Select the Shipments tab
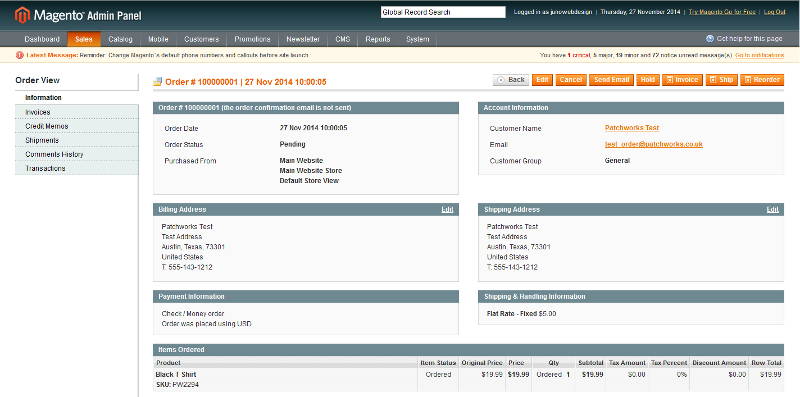 77,140
